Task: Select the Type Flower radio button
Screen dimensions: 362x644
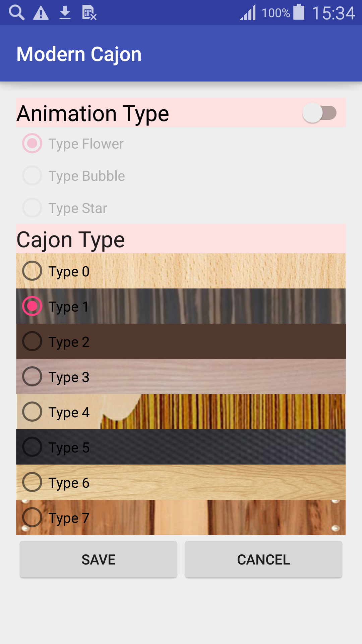Action: point(32,144)
